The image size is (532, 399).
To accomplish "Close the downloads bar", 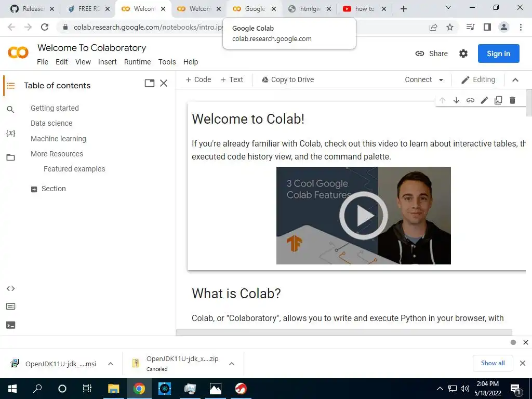I will point(523,363).
